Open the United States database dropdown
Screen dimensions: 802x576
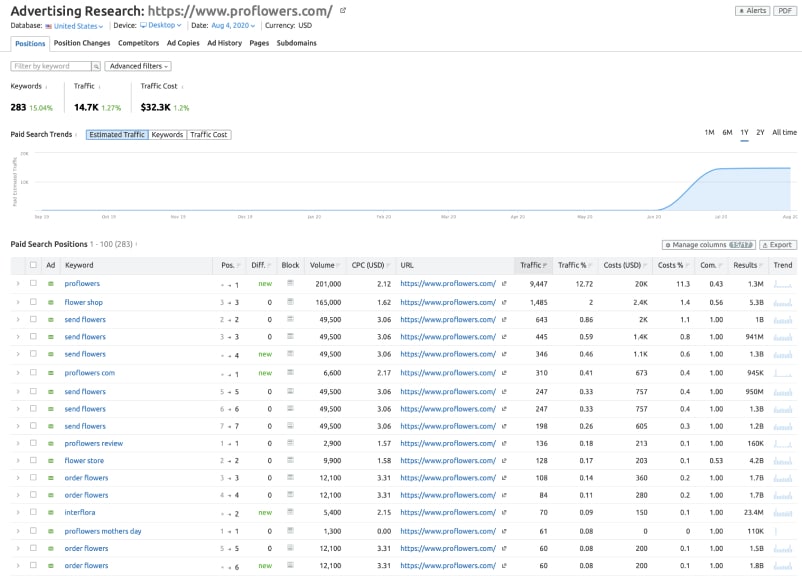(74, 26)
